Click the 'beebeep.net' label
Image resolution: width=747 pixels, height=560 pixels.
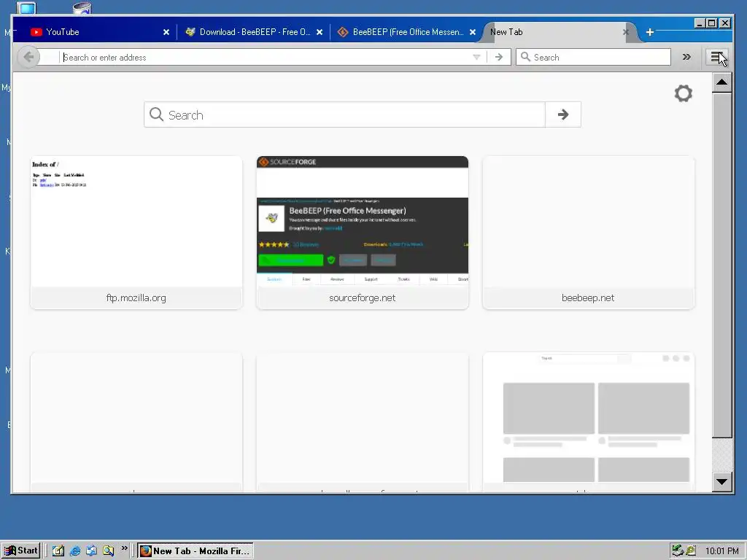(x=588, y=298)
